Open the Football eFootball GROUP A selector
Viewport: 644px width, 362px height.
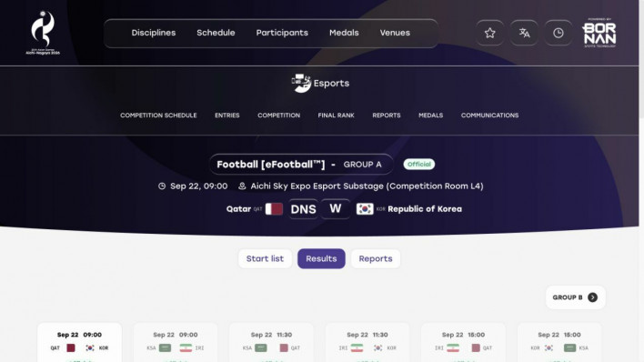301,165
